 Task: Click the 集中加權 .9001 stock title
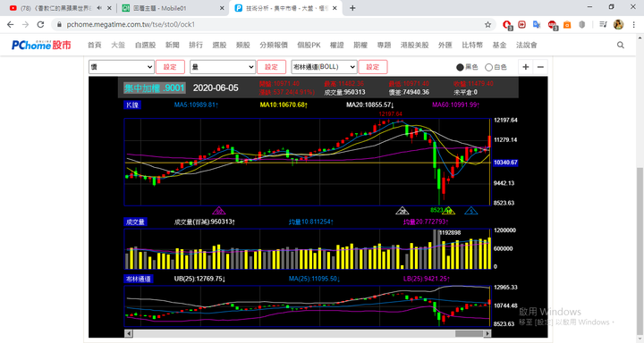(155, 88)
